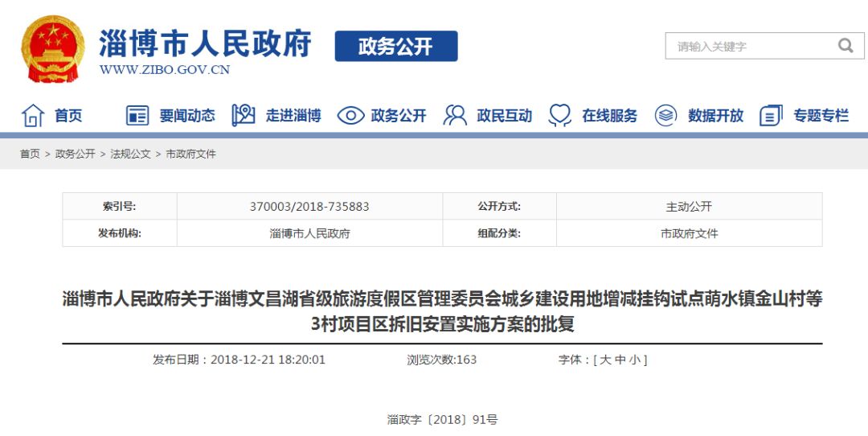This screenshot has width=868, height=436.
Task: Open the 政民互动 navigation item
Action: click(504, 115)
